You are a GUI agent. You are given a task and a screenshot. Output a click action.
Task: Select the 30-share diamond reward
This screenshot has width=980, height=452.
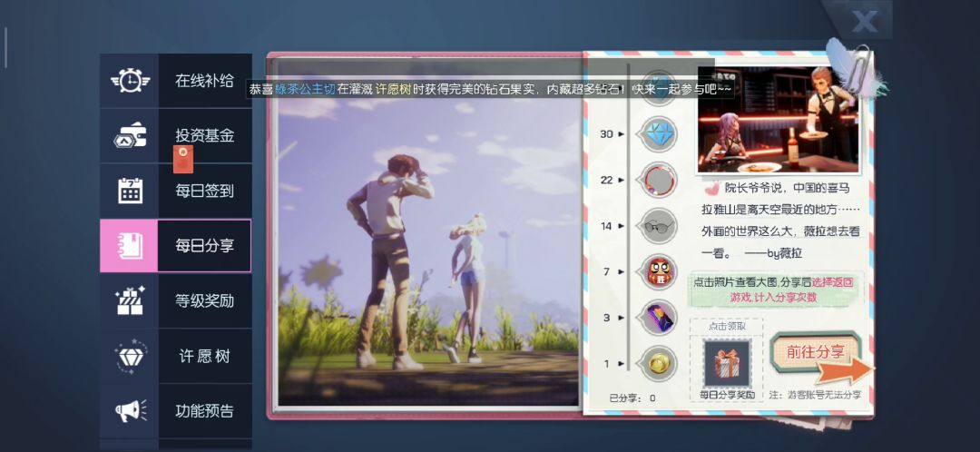[658, 133]
